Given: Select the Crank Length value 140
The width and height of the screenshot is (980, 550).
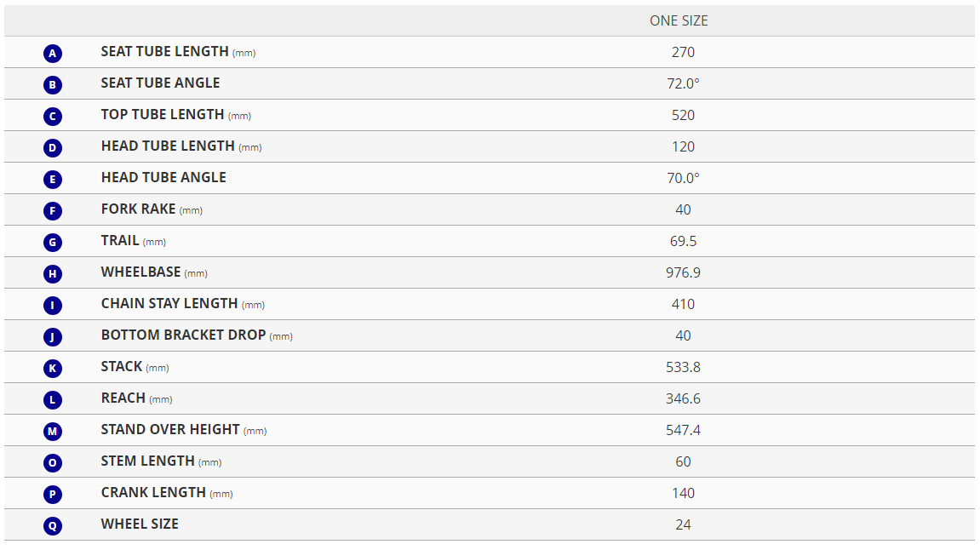Looking at the screenshot, I should pyautogui.click(x=683, y=493).
